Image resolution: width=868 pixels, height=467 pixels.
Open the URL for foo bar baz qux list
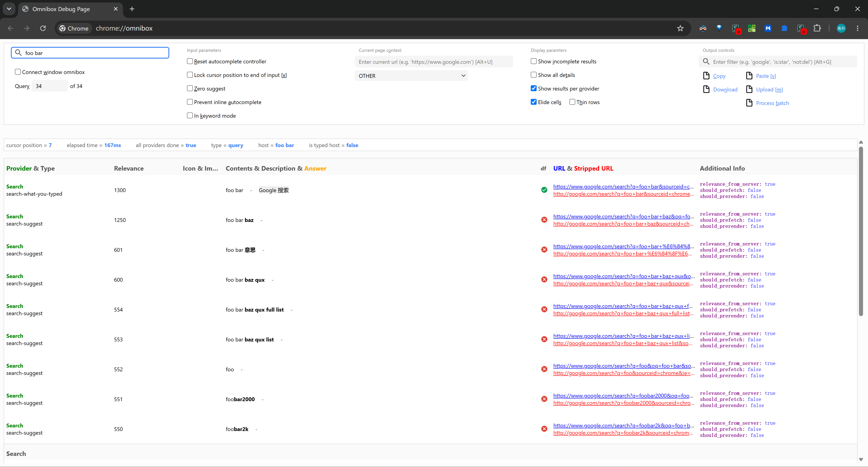[623, 336]
